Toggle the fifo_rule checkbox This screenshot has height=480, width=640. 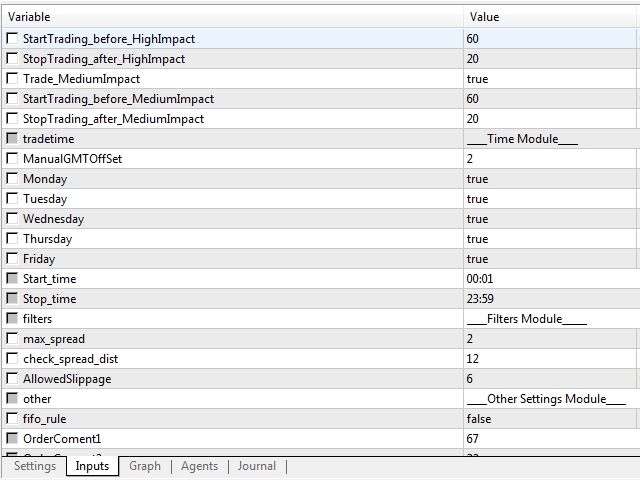click(12, 419)
